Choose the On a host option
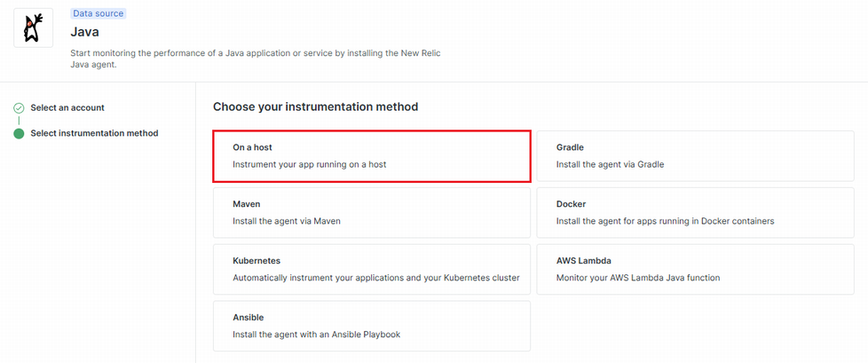Image resolution: width=868 pixels, height=363 pixels. point(372,156)
